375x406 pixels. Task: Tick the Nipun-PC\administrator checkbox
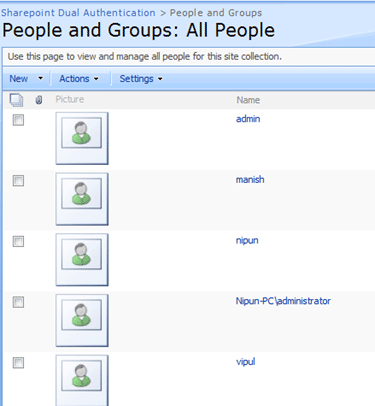tap(18, 302)
